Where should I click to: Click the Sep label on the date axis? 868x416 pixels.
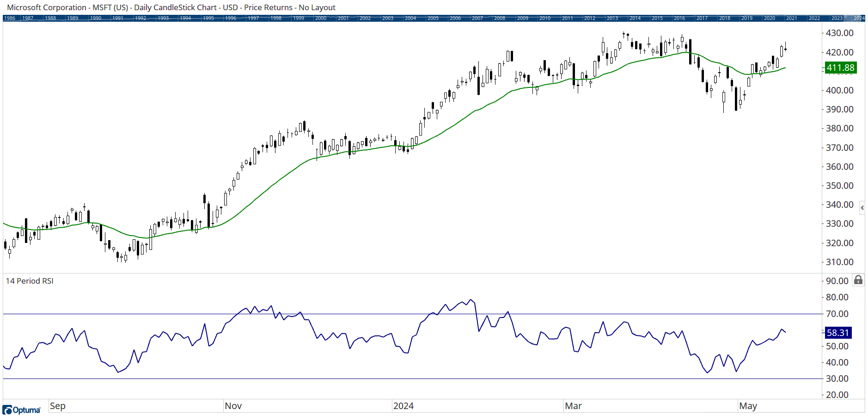(57, 406)
